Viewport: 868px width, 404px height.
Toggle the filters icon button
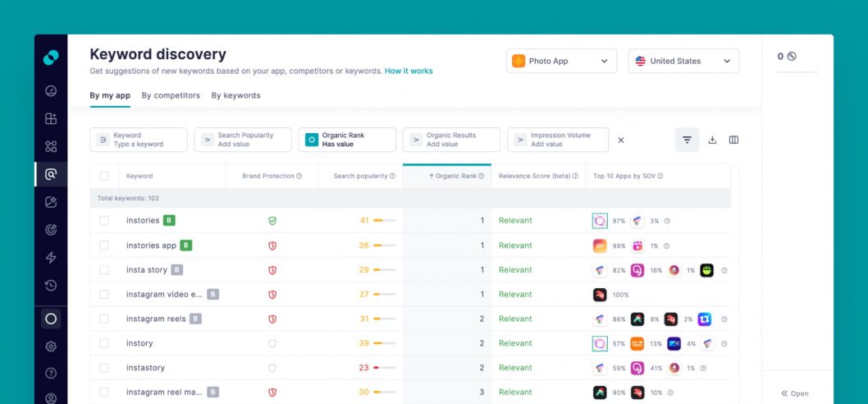[x=687, y=140]
